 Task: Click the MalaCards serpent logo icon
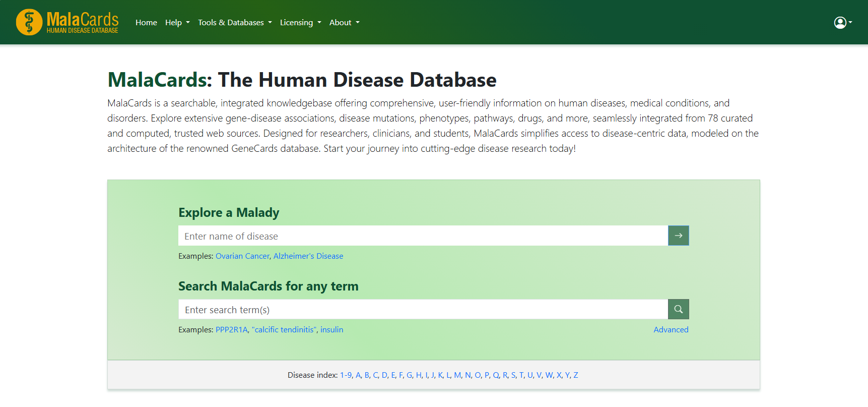(29, 22)
